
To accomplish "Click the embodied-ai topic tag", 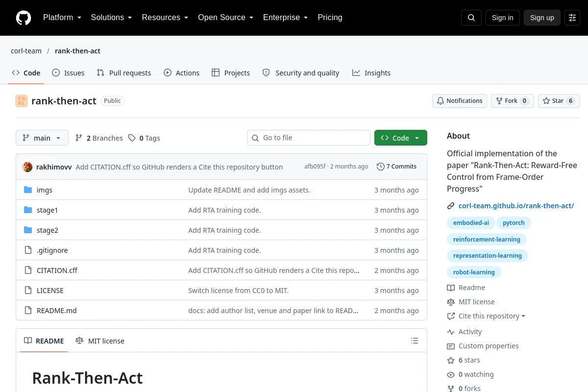I will tap(471, 222).
